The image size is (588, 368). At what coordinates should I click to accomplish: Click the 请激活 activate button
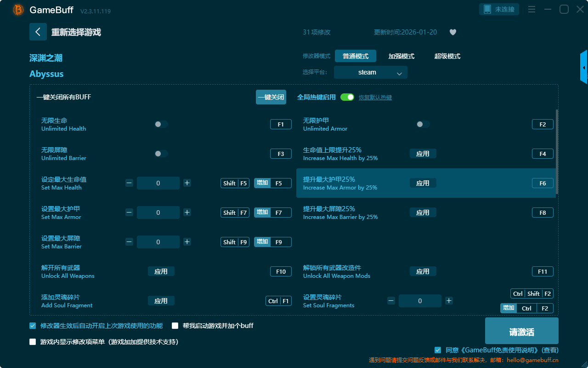tap(521, 331)
